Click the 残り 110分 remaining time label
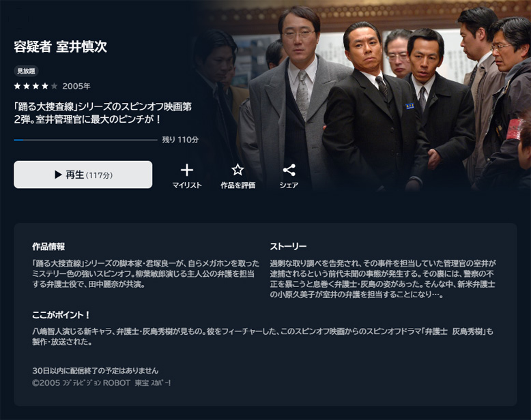 point(180,140)
